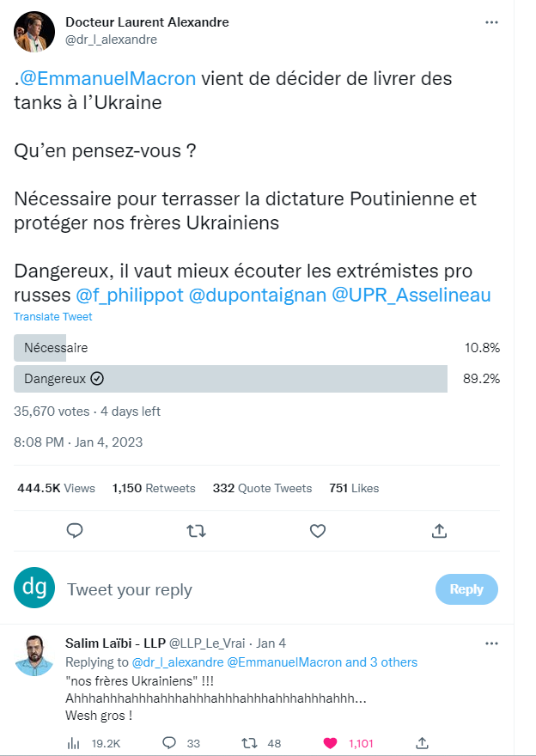Screen dimensions: 536x756
Task: Open the 332 Quote Tweets list
Action: click(262, 488)
